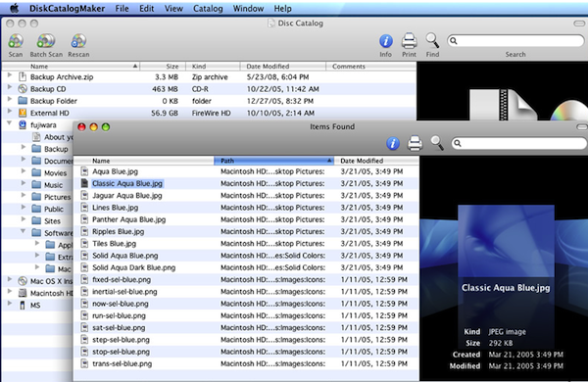
Task: Collapse the Software folder
Action: point(23,231)
